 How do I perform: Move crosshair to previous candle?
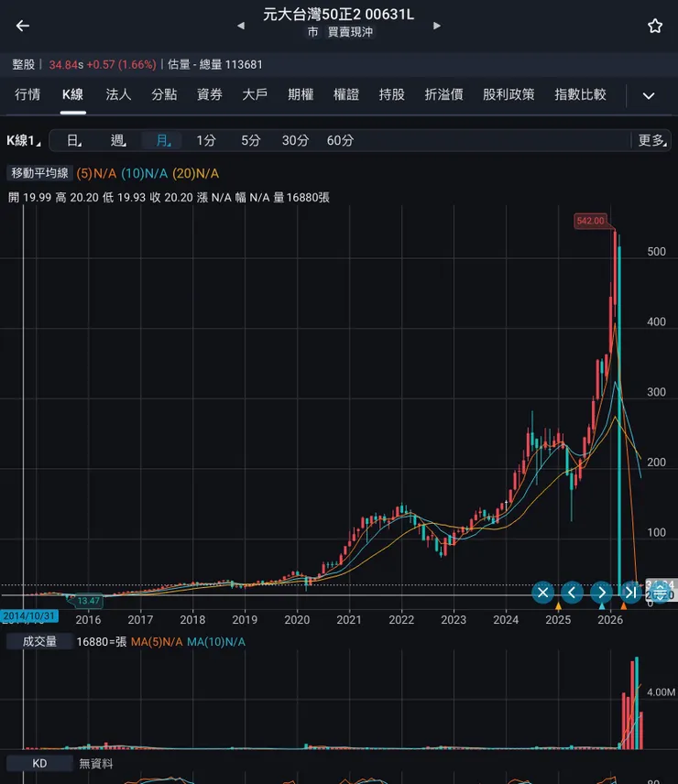572,593
